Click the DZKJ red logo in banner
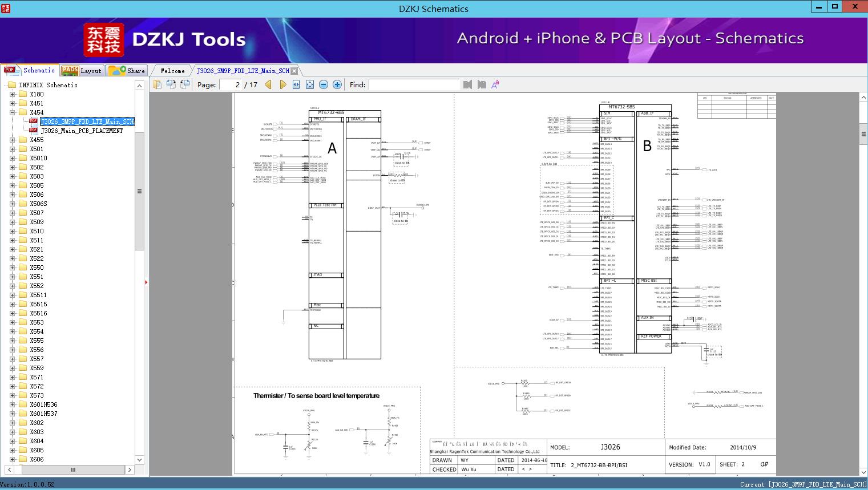868x490 pixels. [x=104, y=40]
